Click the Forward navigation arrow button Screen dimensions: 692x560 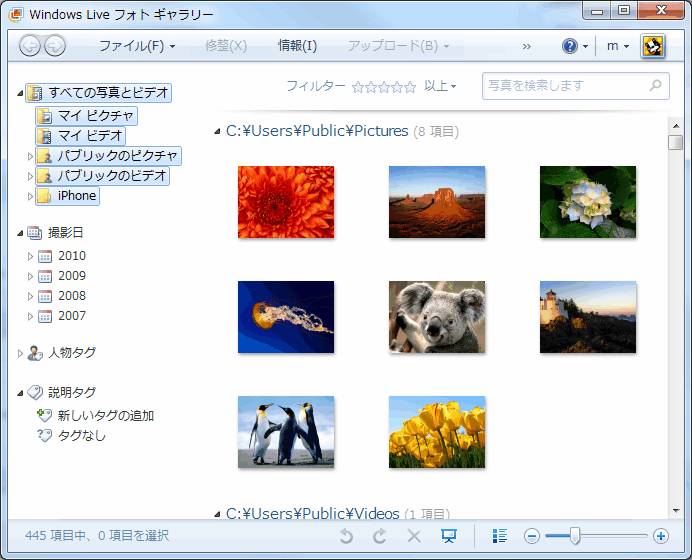click(55, 46)
